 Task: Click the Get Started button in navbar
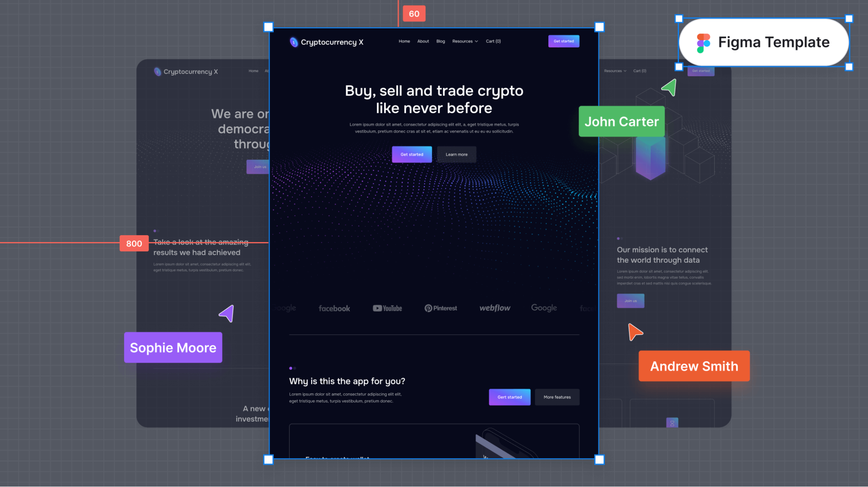(563, 41)
